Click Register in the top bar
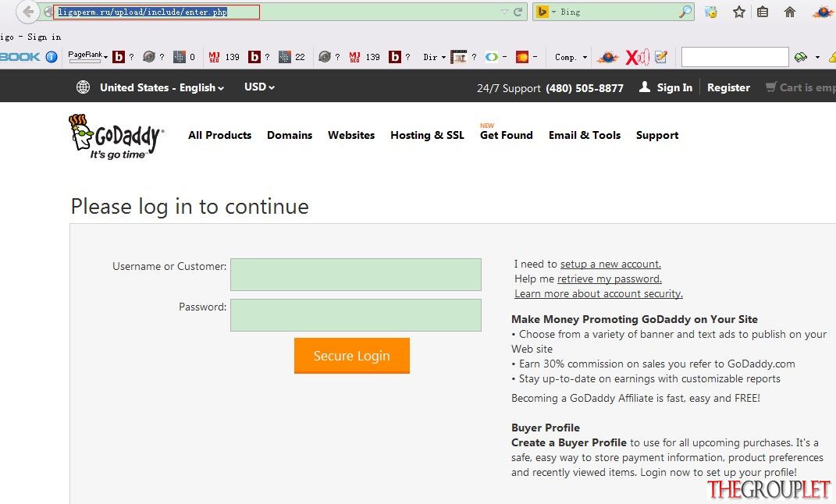 [x=728, y=87]
